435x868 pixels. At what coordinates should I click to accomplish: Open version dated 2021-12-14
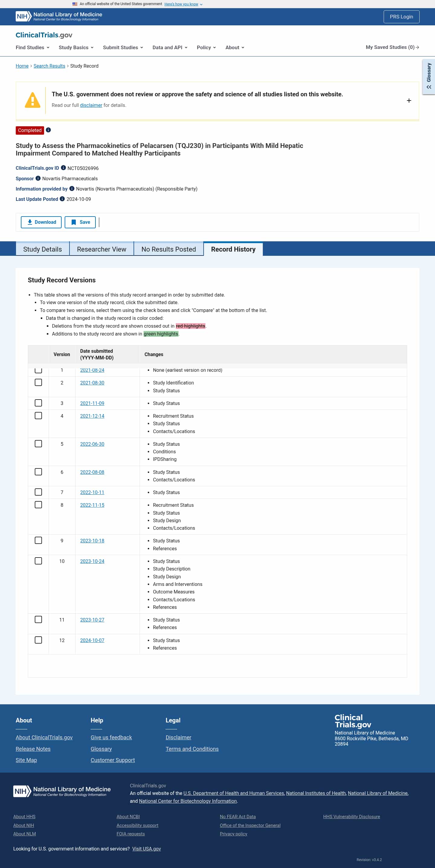coord(92,416)
